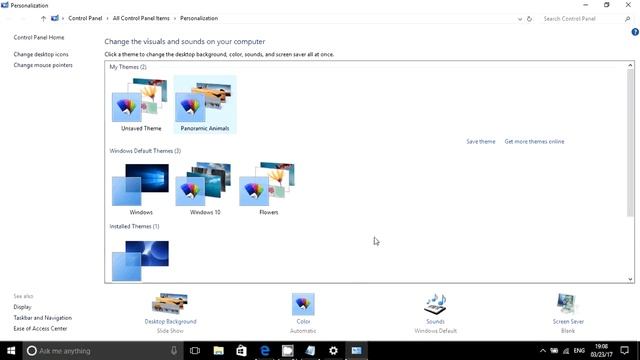Select the Panoramic Animals theme
This screenshot has width=640, height=360.
(204, 104)
